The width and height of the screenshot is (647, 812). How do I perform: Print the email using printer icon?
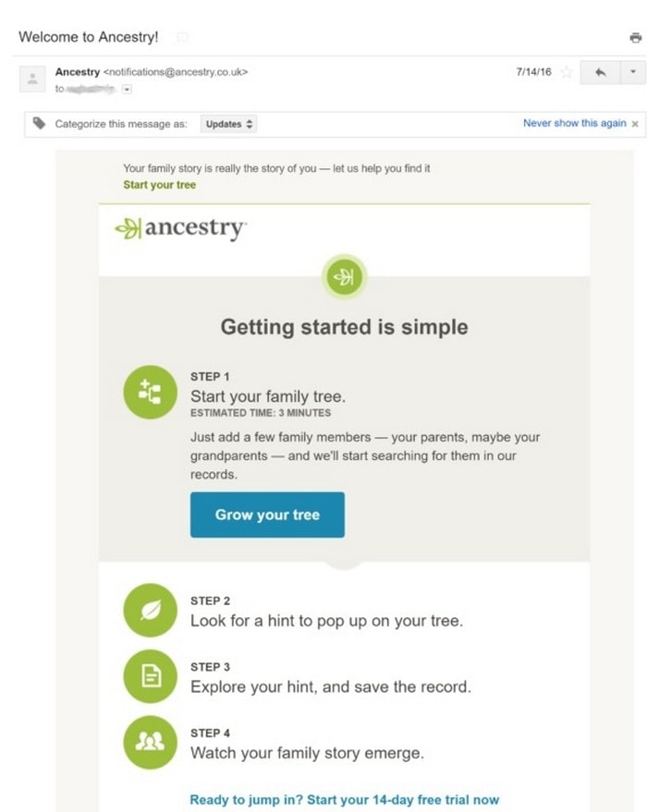635,38
